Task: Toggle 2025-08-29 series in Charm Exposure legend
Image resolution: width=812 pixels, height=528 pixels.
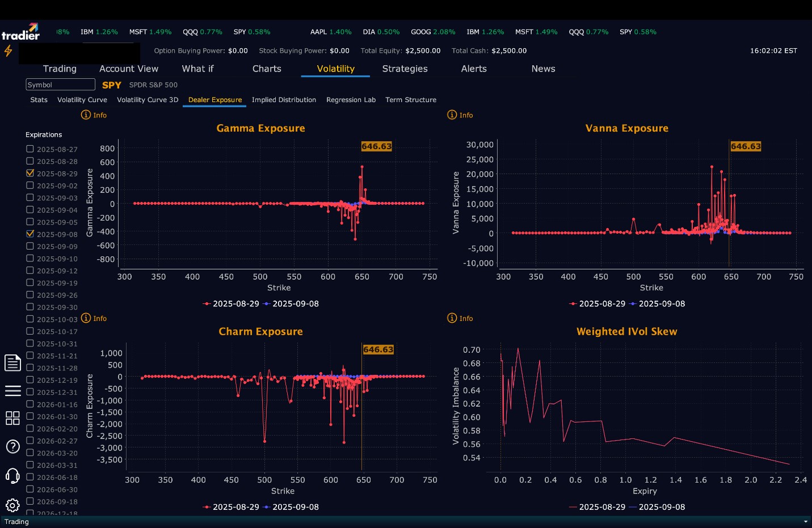Action: pos(231,507)
